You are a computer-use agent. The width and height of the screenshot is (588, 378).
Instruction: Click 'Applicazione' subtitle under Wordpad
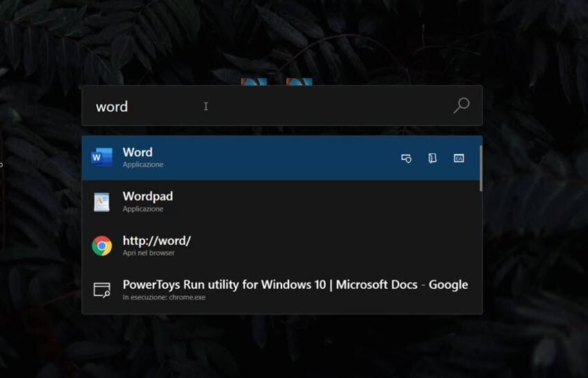(143, 209)
